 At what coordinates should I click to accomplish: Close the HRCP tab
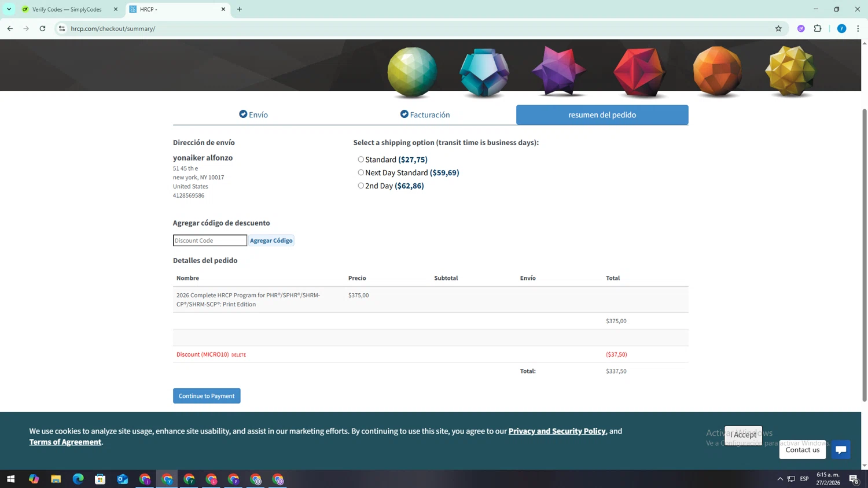click(223, 9)
